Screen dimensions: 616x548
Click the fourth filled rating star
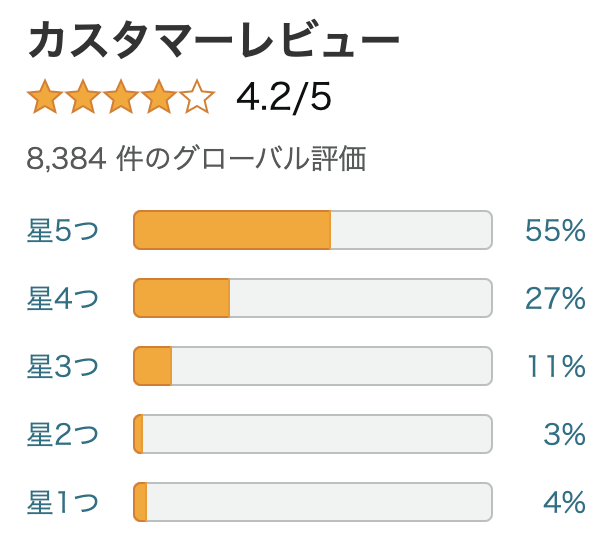click(159, 97)
